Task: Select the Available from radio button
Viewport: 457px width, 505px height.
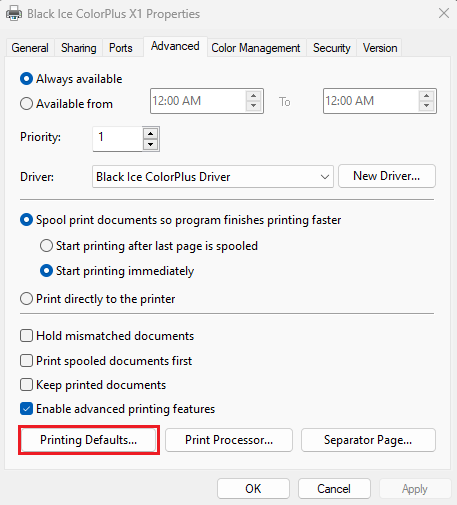Action: click(x=26, y=104)
